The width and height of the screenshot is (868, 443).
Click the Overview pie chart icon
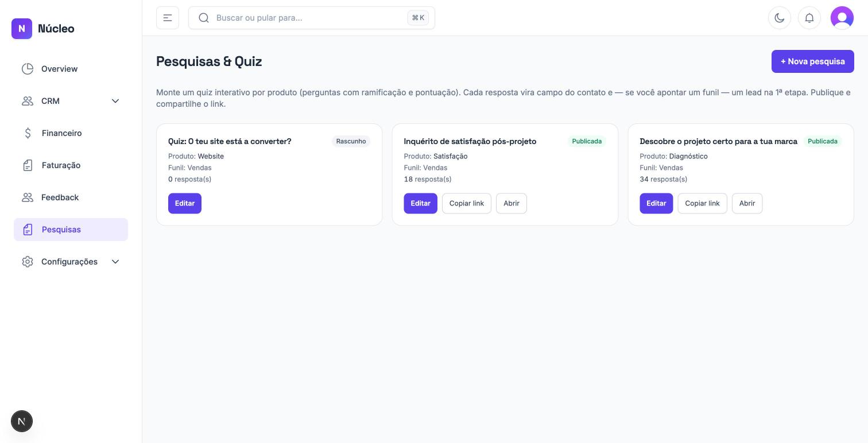tap(28, 69)
